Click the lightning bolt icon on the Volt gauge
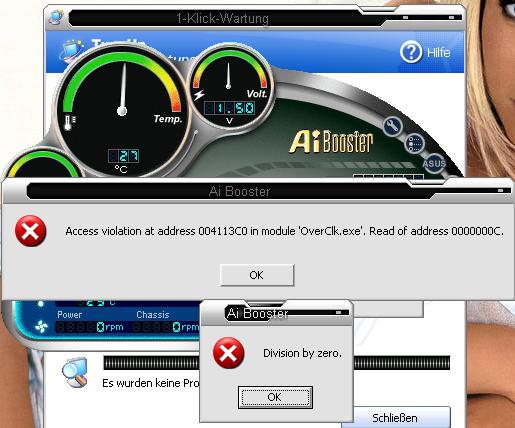515x428 pixels. pos(199,95)
